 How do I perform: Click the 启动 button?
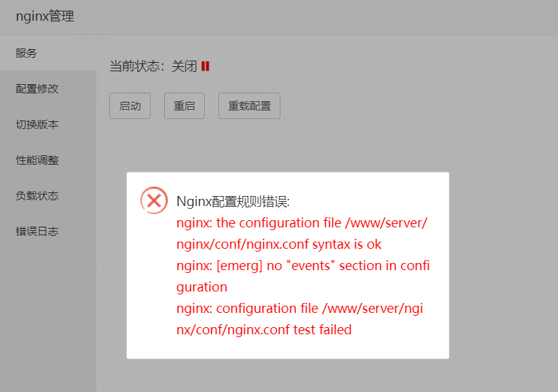click(x=130, y=106)
